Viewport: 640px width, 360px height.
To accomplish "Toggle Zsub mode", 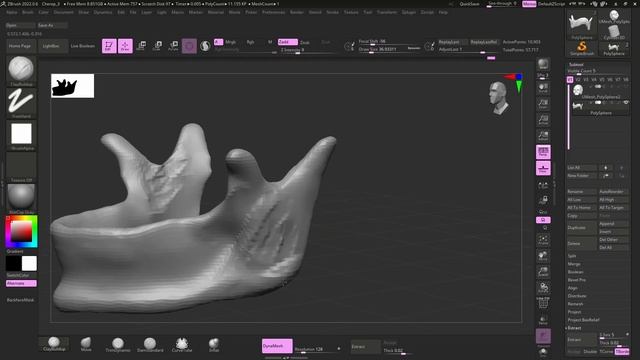I will coord(304,42).
